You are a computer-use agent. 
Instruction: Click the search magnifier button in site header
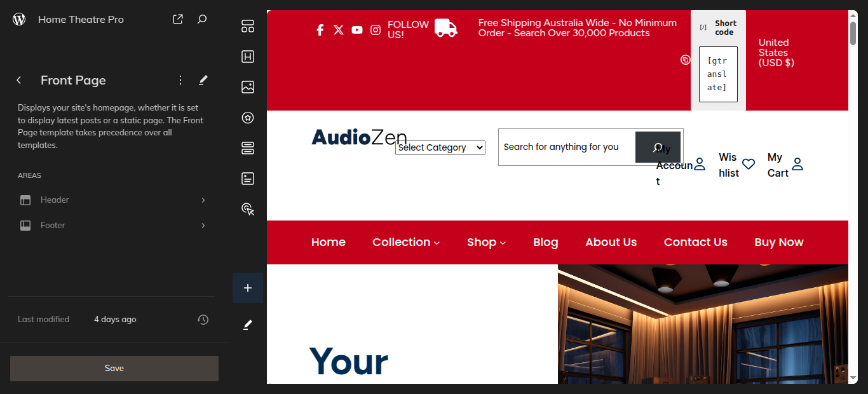658,147
